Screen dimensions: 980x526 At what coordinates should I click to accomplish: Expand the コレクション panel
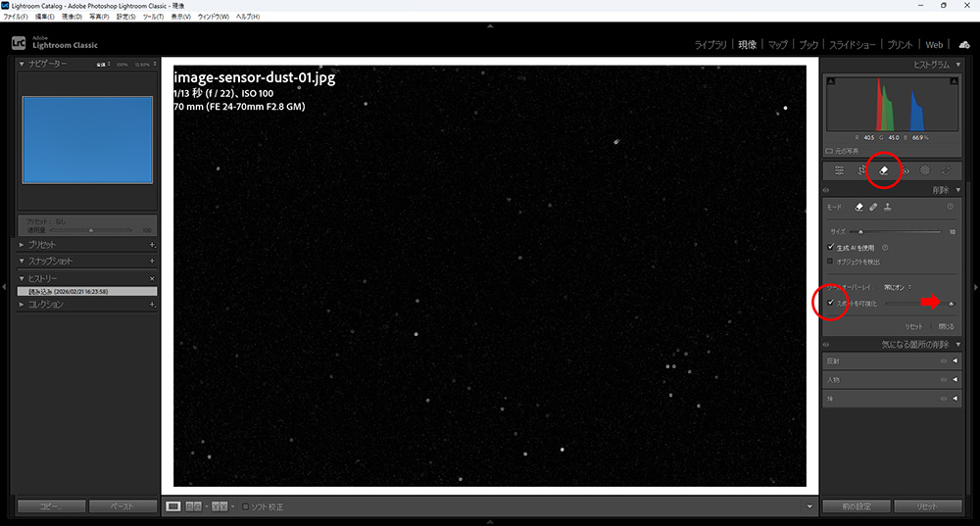(x=23, y=305)
